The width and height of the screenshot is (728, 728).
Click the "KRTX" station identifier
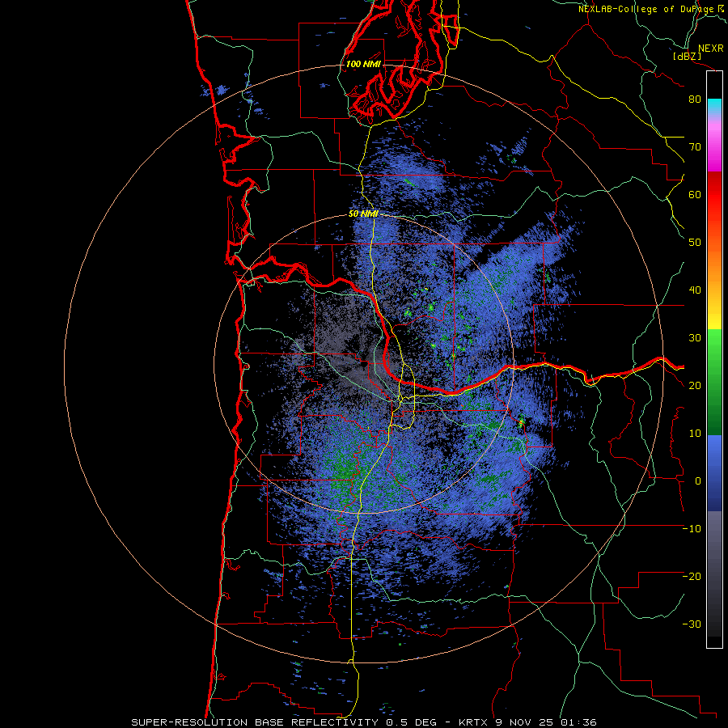coord(475,722)
